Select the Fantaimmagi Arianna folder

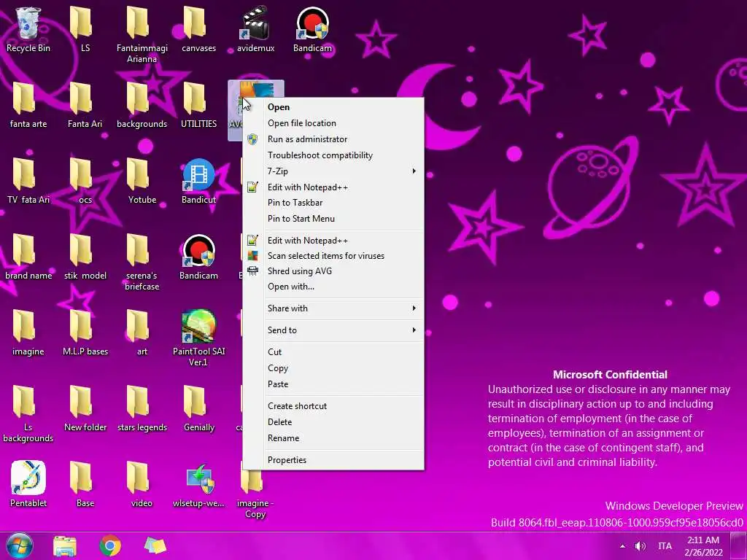point(142,35)
